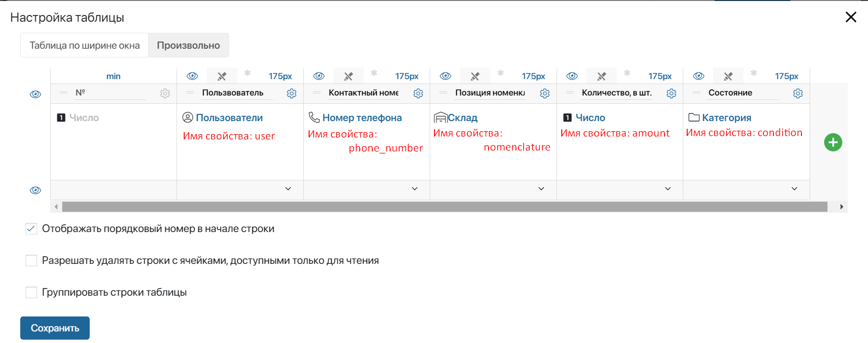Click gear icon for Состояние column

point(798,94)
